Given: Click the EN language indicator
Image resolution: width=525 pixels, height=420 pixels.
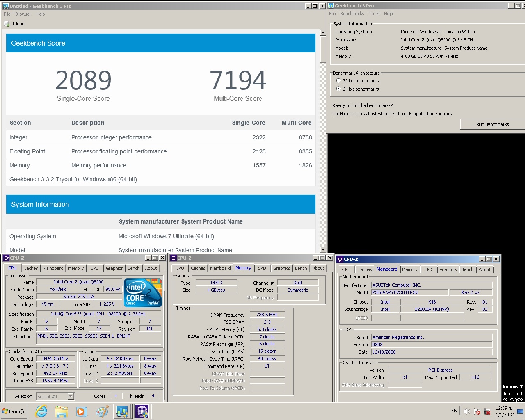Looking at the screenshot, I should tap(454, 411).
